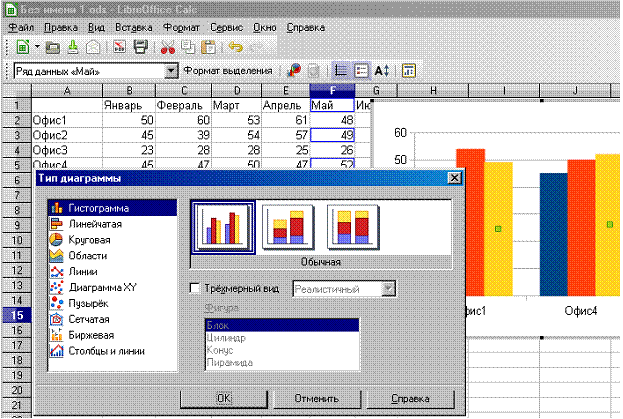Select Блок shape in Фигура list

tap(282, 325)
